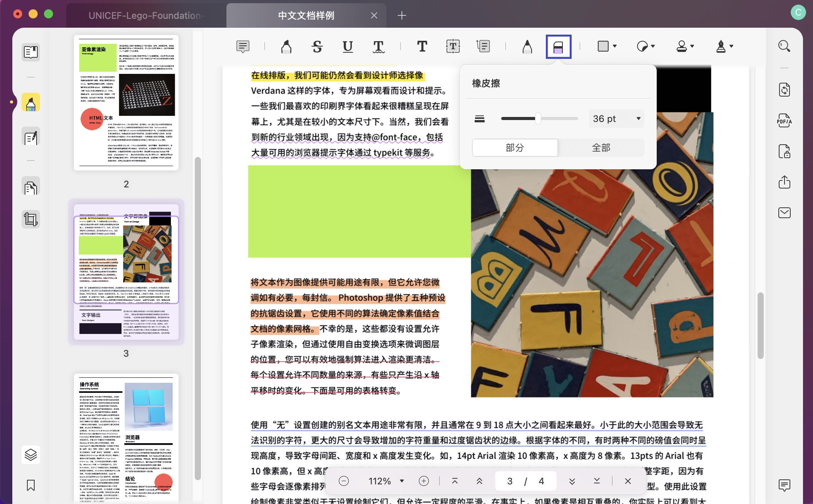Select the text comment tool
Viewport: 813px width, 504px height.
(x=422, y=47)
